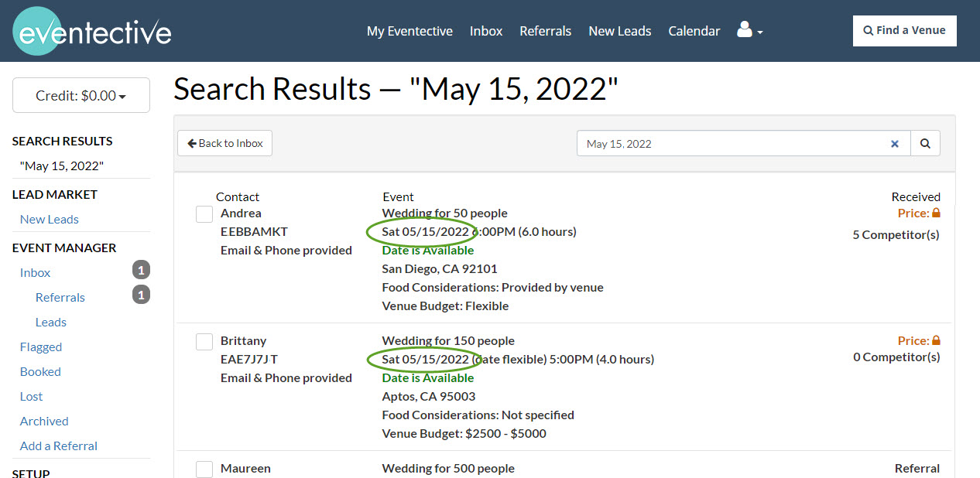Expand the Credit: $0.00 dropdown
Image resolution: width=980 pixels, height=478 pixels.
(x=81, y=95)
